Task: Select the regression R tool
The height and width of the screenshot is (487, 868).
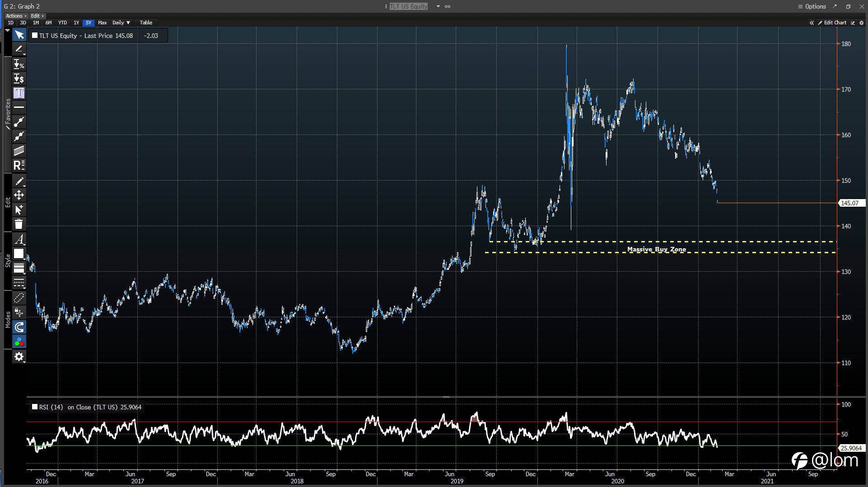Action: 19,165
